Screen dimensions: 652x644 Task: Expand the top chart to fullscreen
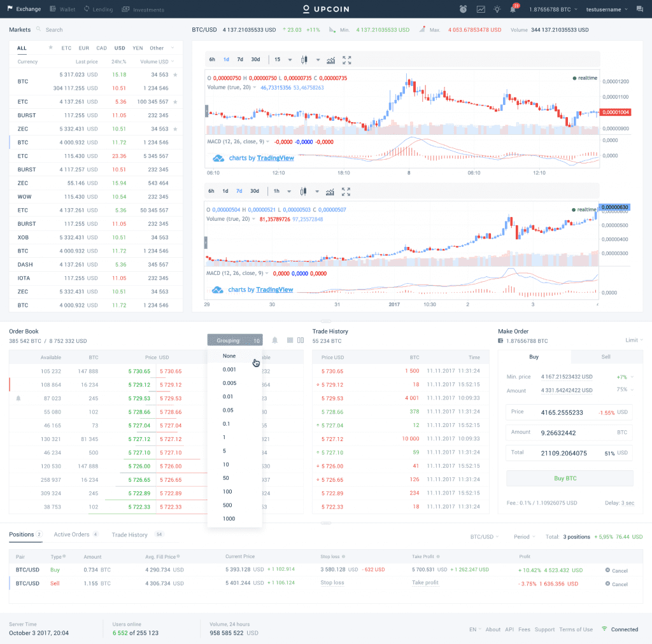[x=346, y=59]
